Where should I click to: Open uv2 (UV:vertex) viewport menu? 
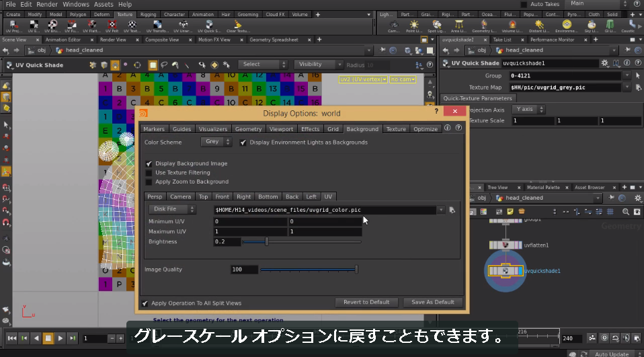pos(363,79)
